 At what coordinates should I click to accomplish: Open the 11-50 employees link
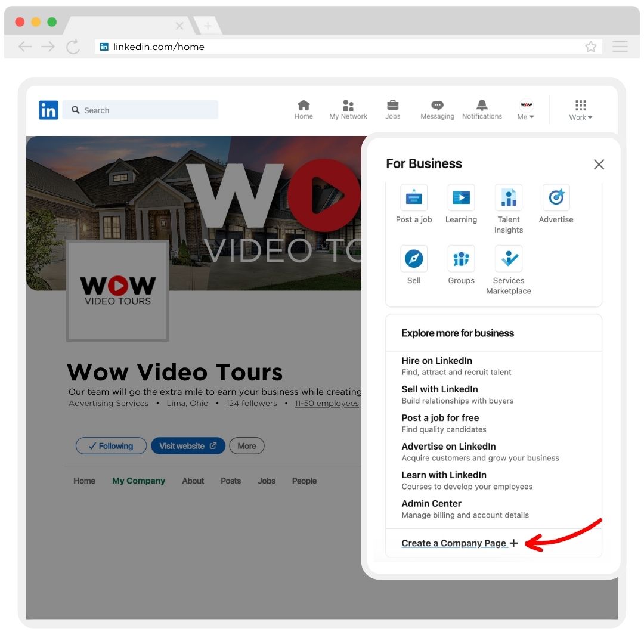tap(327, 403)
